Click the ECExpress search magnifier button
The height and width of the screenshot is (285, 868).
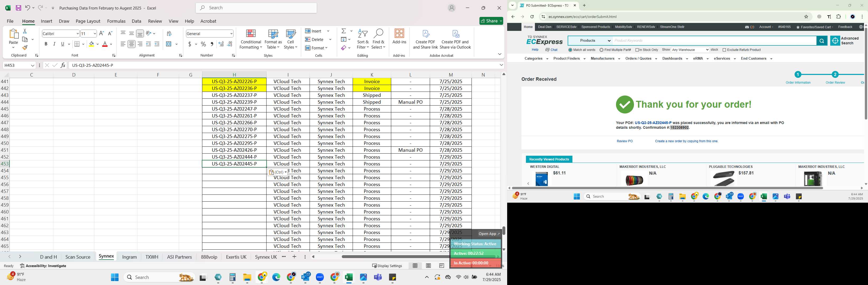click(x=822, y=41)
